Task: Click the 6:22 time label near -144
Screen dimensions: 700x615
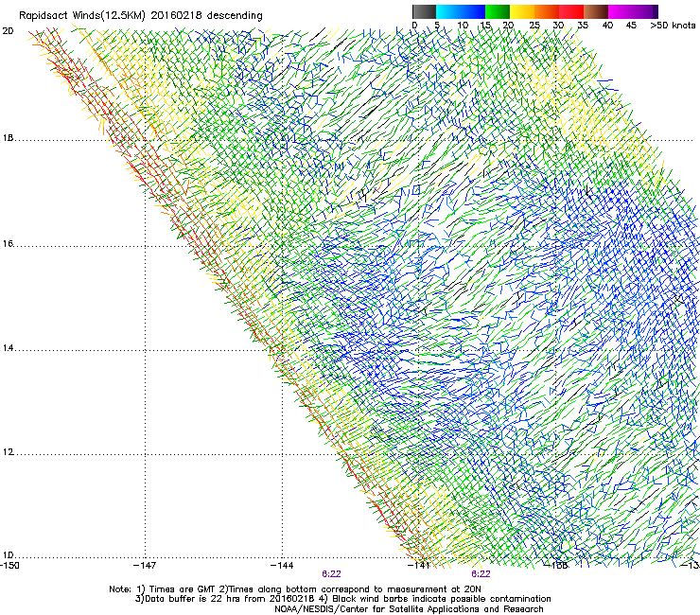Action: tap(331, 574)
